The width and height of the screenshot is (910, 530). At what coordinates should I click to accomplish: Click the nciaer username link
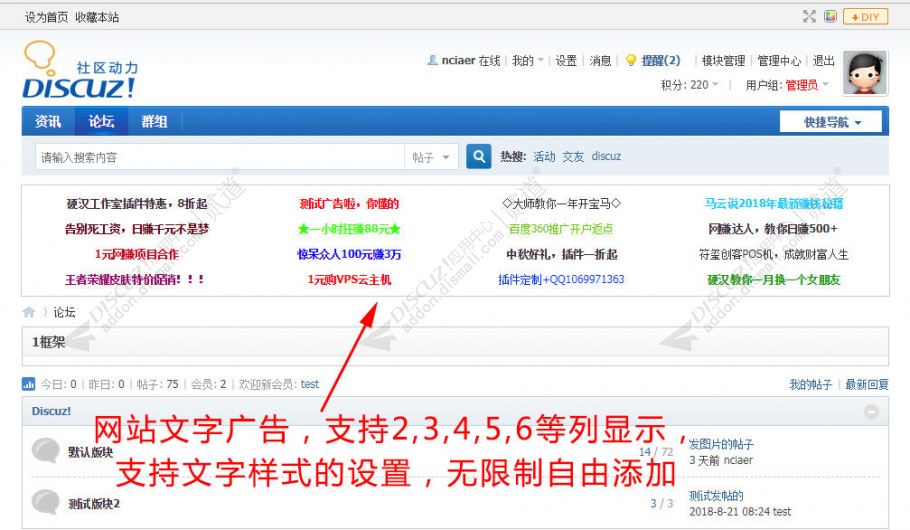(458, 60)
